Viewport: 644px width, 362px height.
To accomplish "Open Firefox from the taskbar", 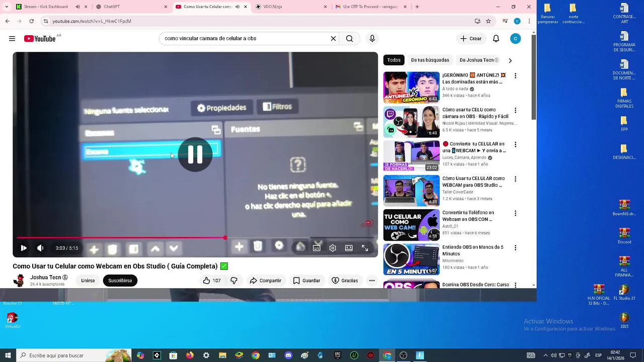I will coord(190,355).
